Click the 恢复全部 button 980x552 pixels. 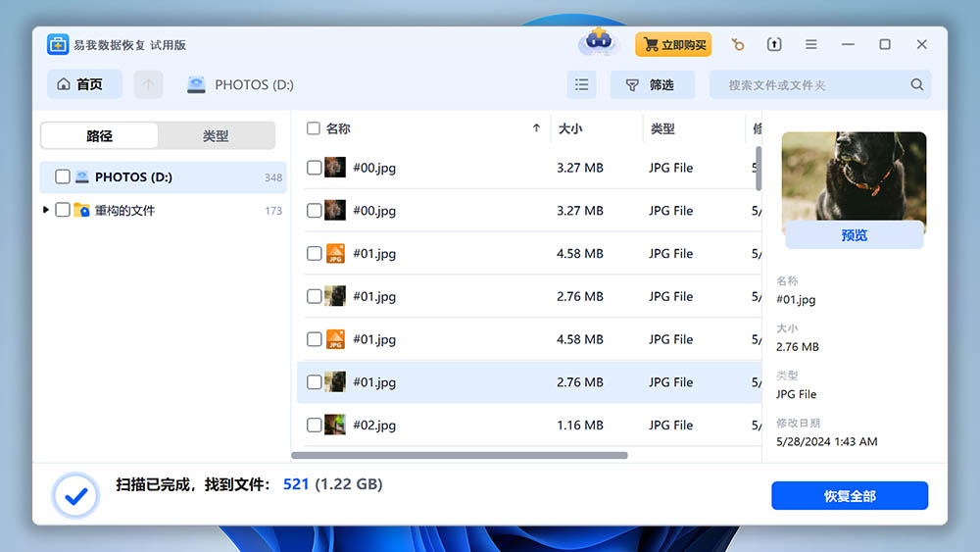(x=850, y=496)
